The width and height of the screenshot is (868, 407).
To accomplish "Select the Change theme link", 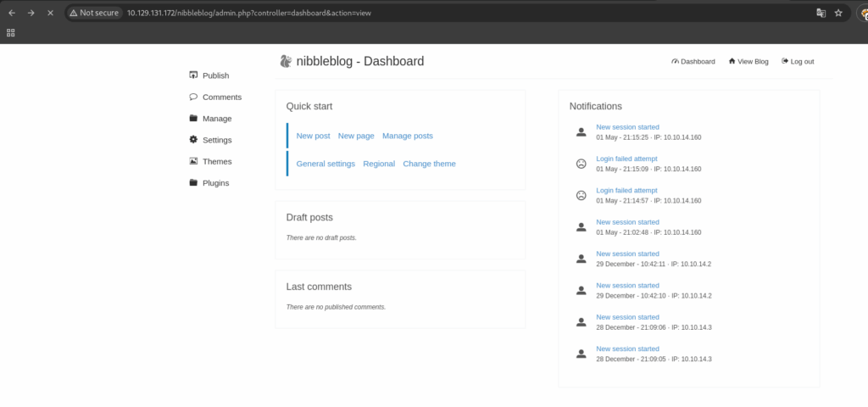I will [430, 164].
